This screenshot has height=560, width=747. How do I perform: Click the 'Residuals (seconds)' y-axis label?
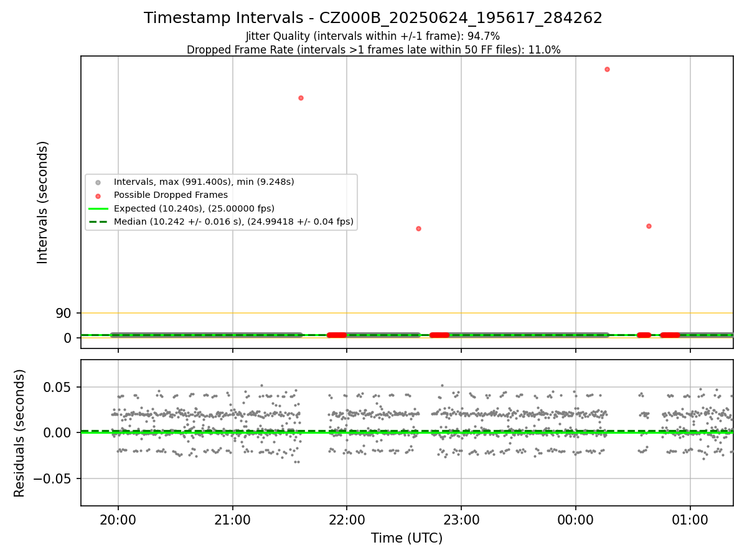(20, 433)
